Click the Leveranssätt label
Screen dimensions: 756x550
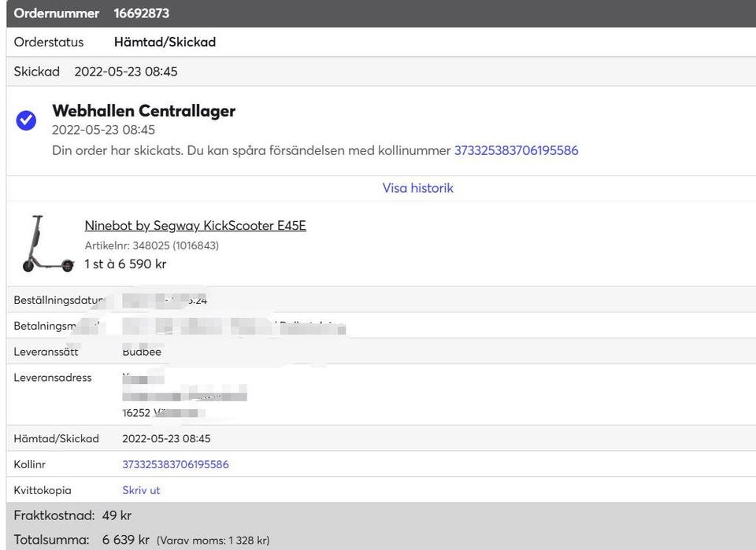[46, 352]
